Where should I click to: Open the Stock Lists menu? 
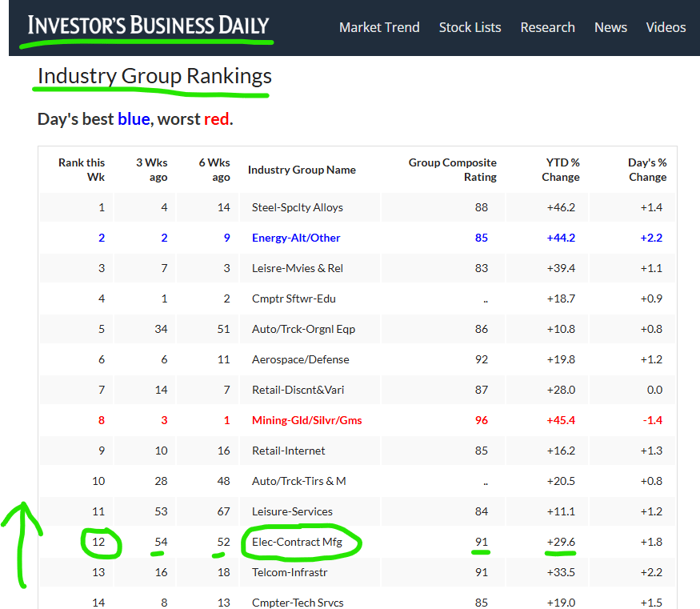tap(470, 27)
